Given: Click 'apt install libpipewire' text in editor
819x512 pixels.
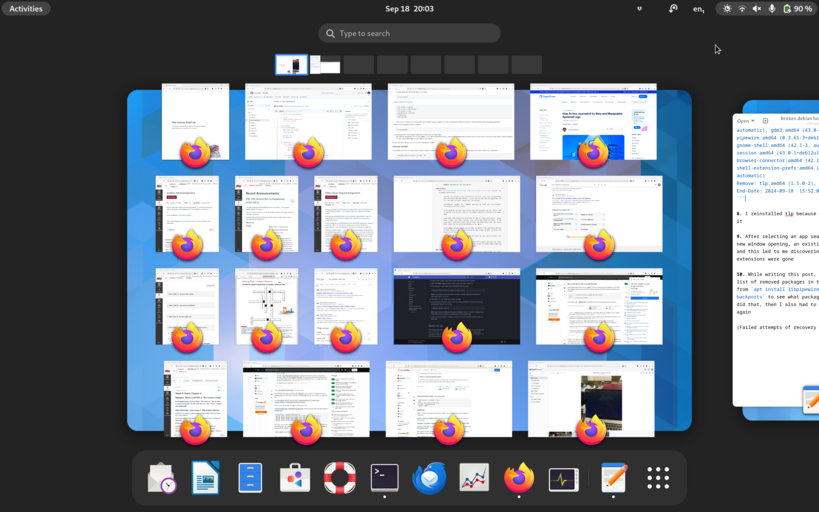Looking at the screenshot, I should [784, 289].
